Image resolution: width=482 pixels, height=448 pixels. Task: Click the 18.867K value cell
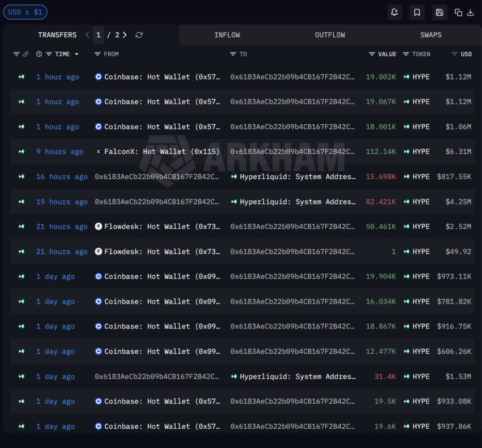pos(380,326)
